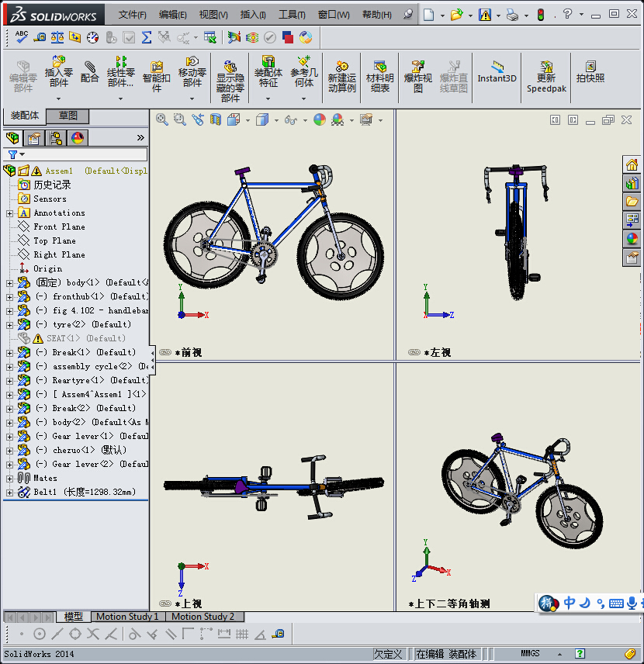The height and width of the screenshot is (664, 644).
Task: Open the 插入(I) menu
Action: click(x=253, y=15)
